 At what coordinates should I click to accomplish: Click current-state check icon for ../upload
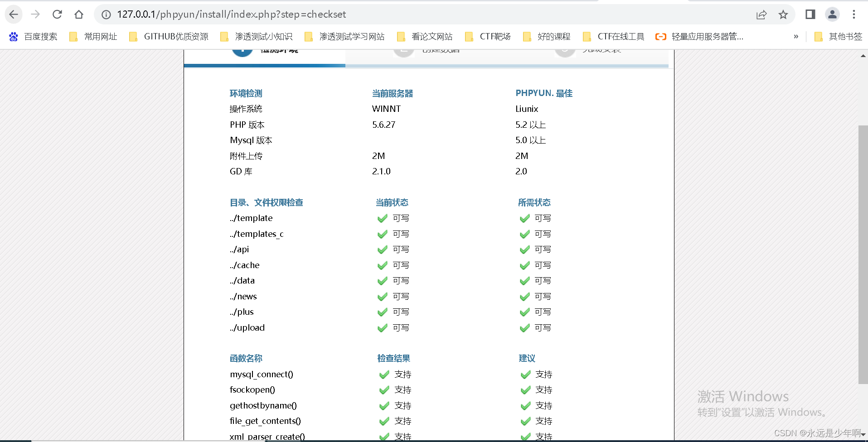383,328
